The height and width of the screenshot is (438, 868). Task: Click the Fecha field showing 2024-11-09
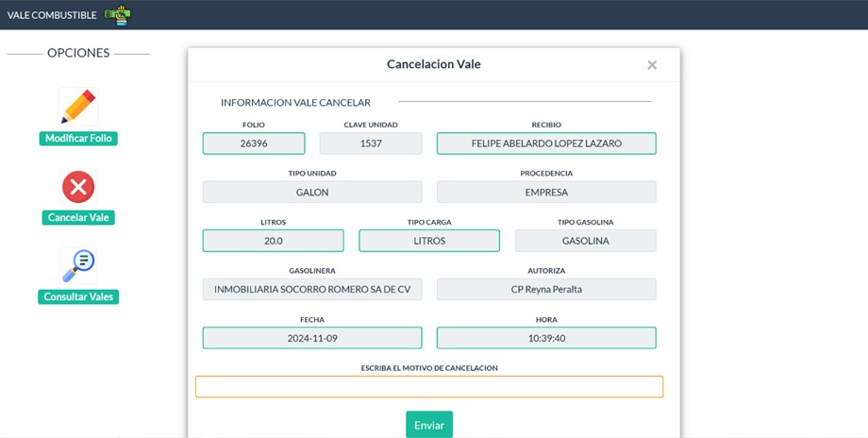312,338
